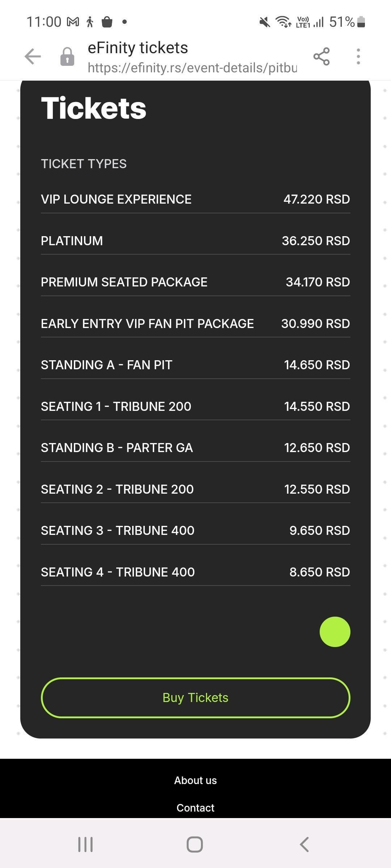Choose Premium Seated Package ticket
391x868 pixels.
click(x=195, y=282)
